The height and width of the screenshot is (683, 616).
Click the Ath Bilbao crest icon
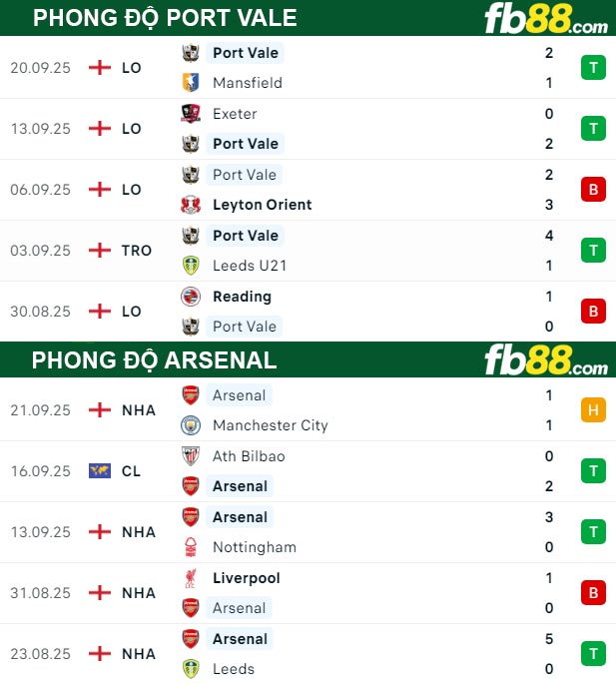(191, 456)
